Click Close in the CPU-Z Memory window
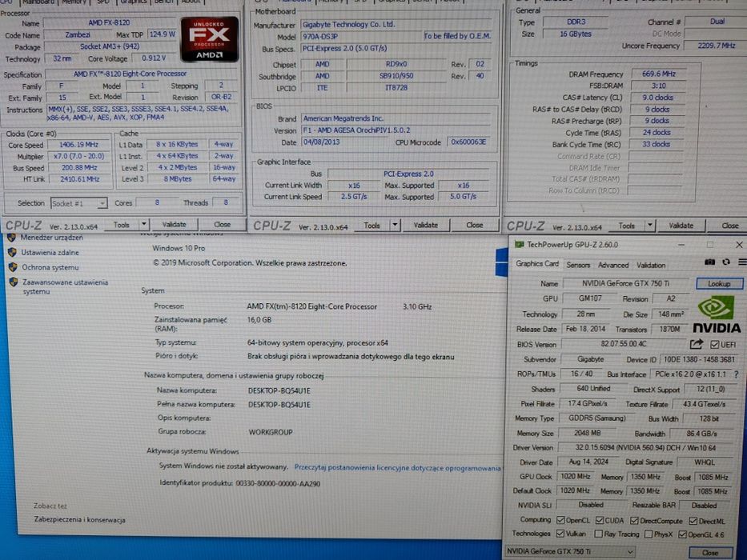 [729, 226]
